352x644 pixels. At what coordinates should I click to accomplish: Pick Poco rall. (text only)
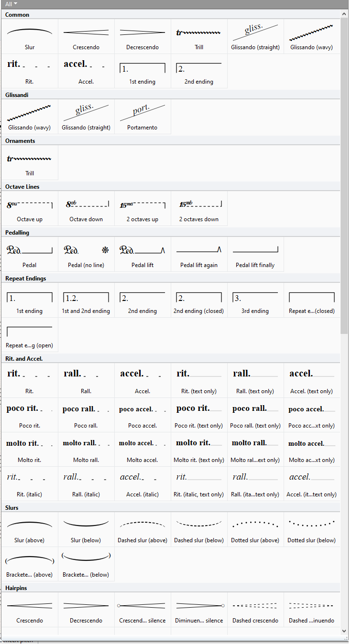255,415
